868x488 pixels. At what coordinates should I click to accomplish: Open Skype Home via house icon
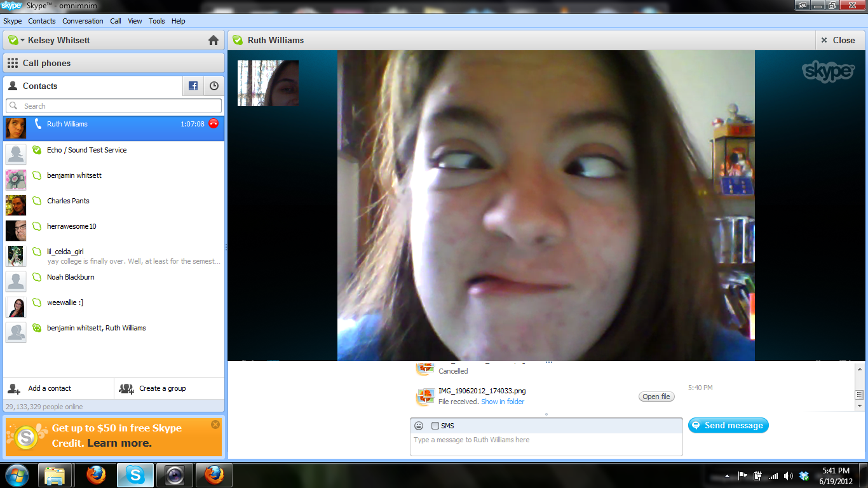tap(214, 41)
